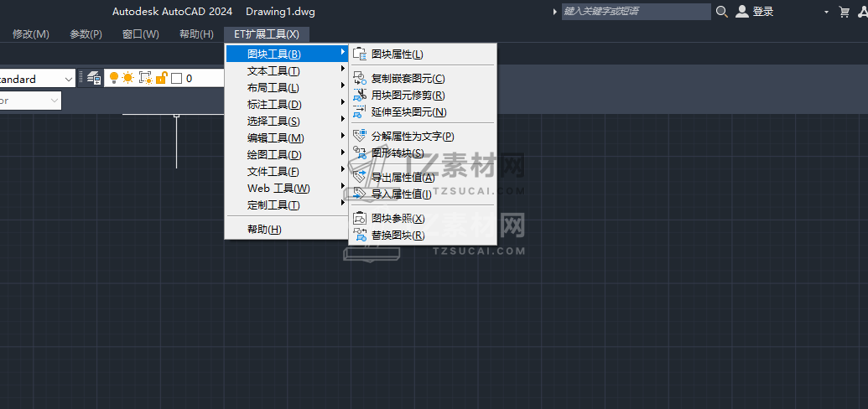Click the arrow left of search field
The image size is (868, 409).
(x=554, y=12)
